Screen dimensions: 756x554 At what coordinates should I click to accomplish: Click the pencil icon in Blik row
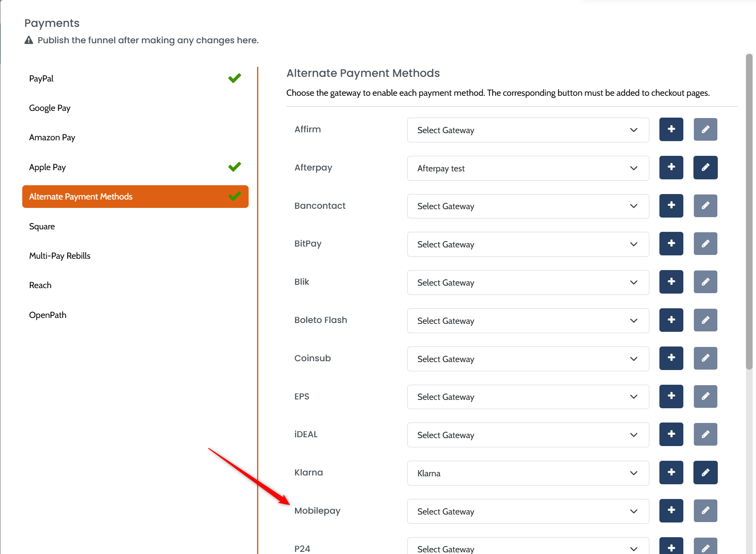[705, 282]
